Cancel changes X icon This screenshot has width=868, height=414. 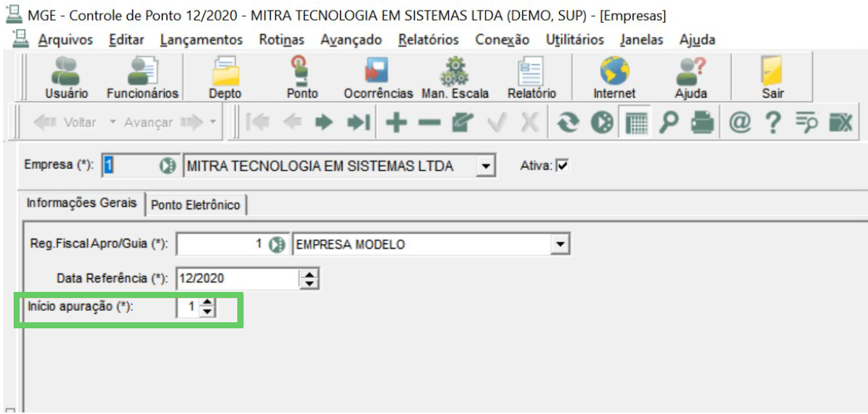[x=530, y=122]
